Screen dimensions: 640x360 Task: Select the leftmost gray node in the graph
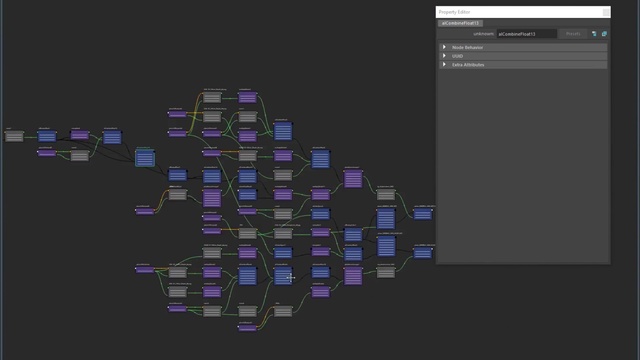coord(14,136)
